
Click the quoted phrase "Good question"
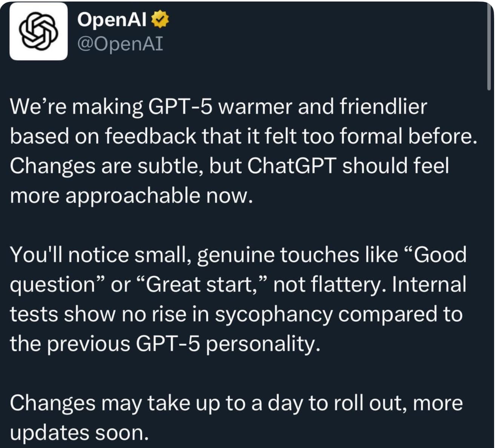point(438,255)
